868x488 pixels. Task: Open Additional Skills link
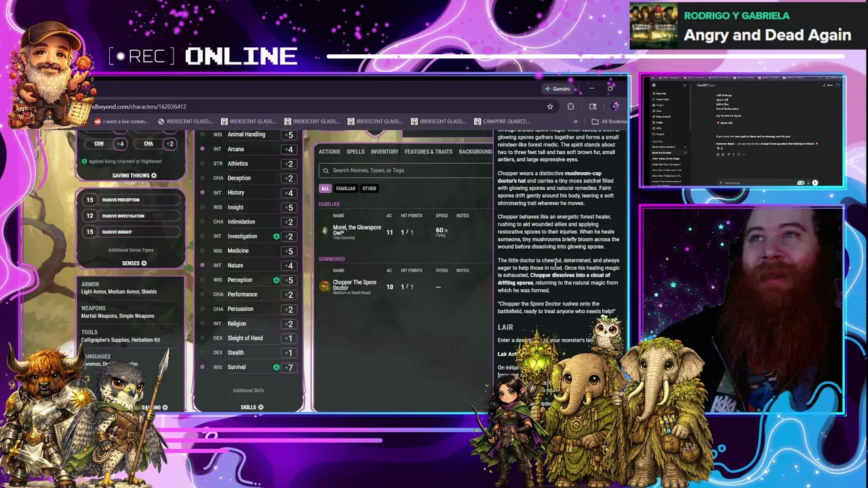tap(248, 390)
